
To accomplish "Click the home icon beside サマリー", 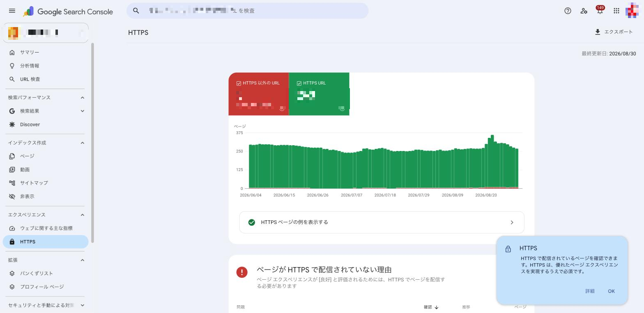I will tap(12, 53).
